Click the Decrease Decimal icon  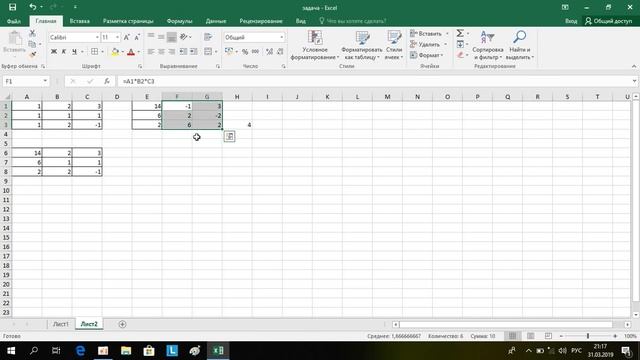(x=280, y=52)
